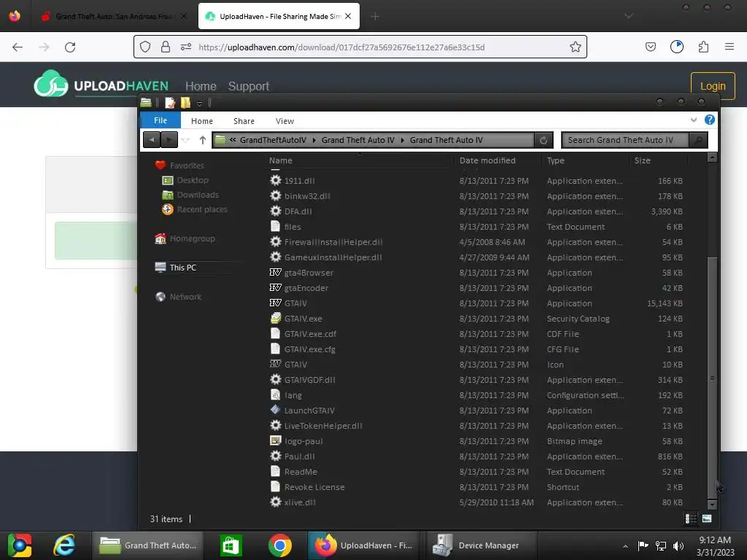Bookmark this page with the star icon

click(x=575, y=47)
